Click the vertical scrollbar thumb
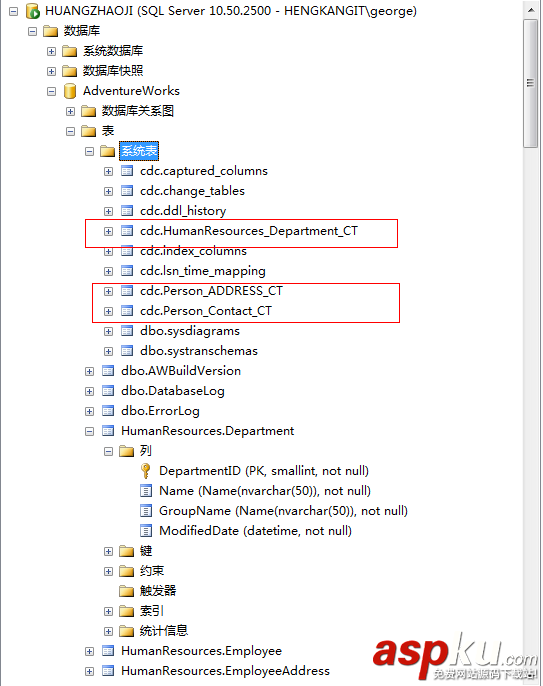 pos(531,83)
